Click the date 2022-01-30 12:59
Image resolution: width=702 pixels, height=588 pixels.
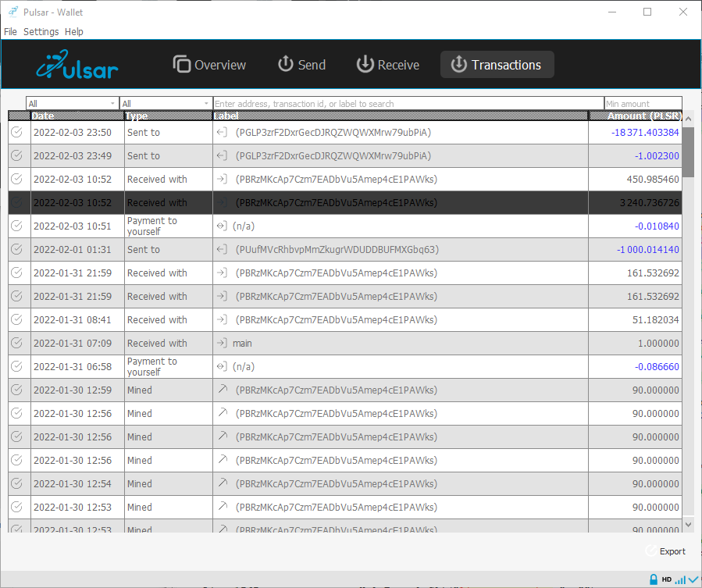(73, 390)
